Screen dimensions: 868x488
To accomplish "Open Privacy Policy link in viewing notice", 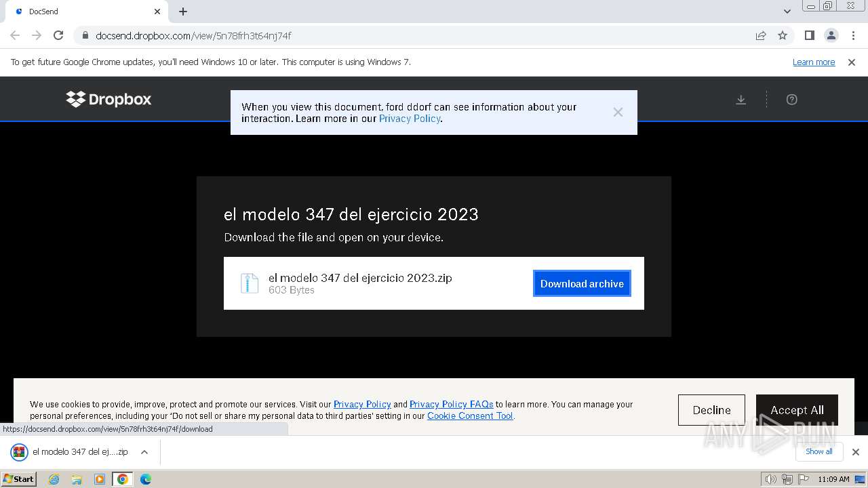I will (410, 119).
